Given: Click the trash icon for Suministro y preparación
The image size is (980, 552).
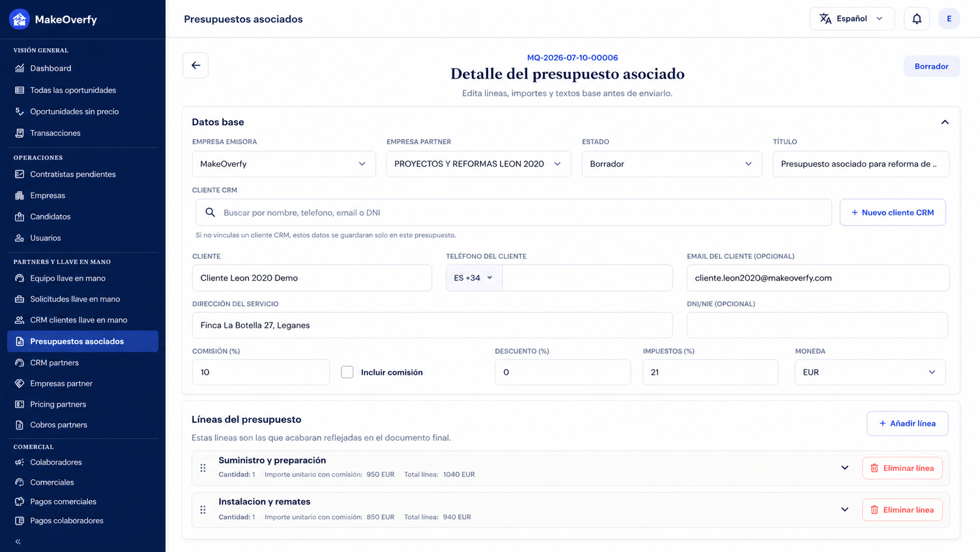Looking at the screenshot, I should (x=874, y=468).
